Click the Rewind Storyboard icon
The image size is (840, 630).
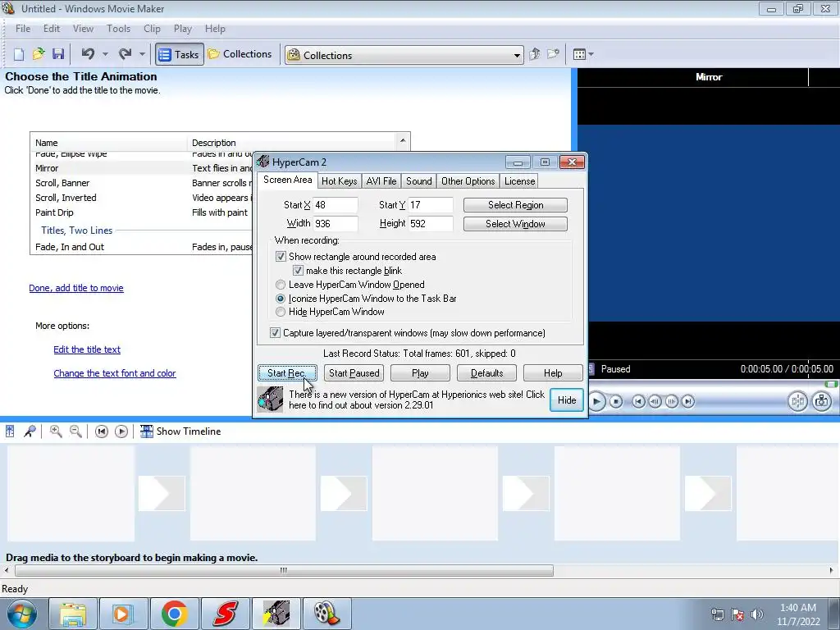coord(101,431)
